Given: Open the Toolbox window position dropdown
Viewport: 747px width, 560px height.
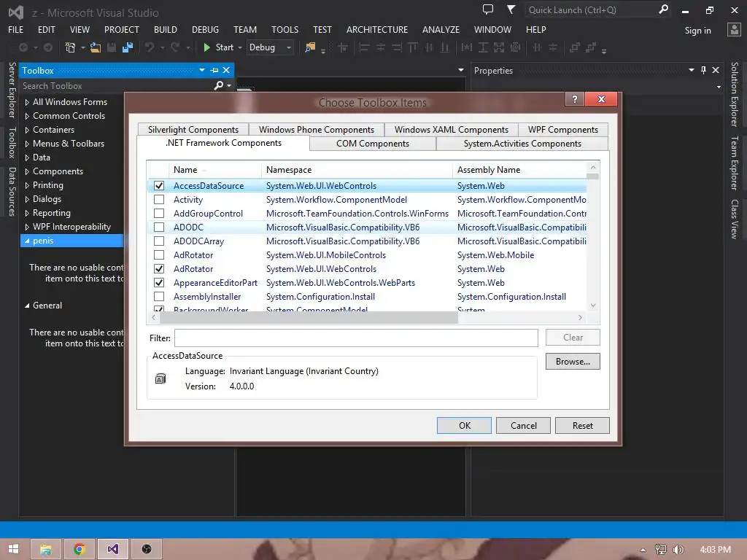Looking at the screenshot, I should point(202,70).
